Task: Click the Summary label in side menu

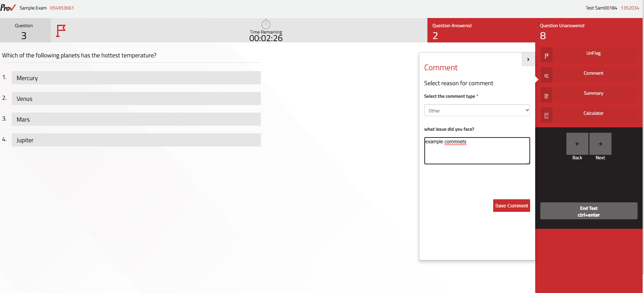Action: coord(593,93)
